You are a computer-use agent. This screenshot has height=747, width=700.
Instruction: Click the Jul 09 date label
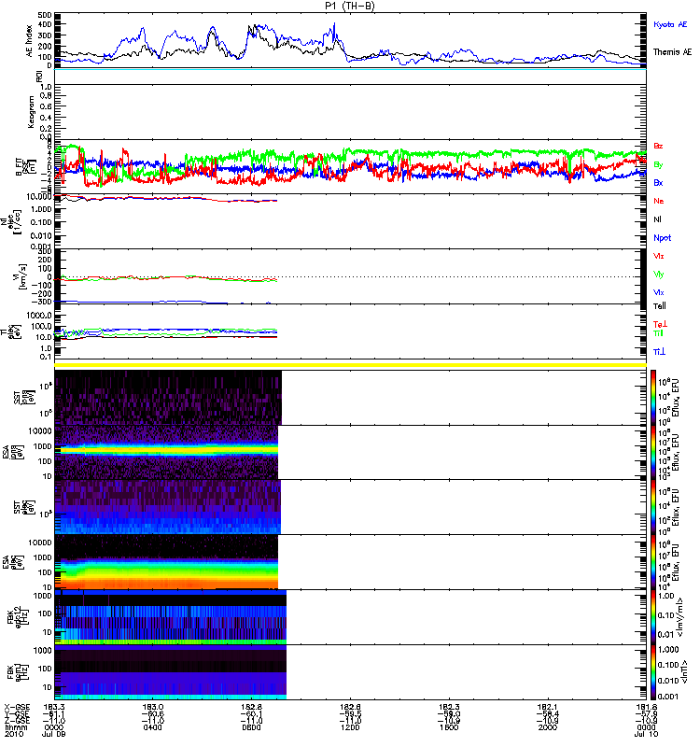pos(54,734)
